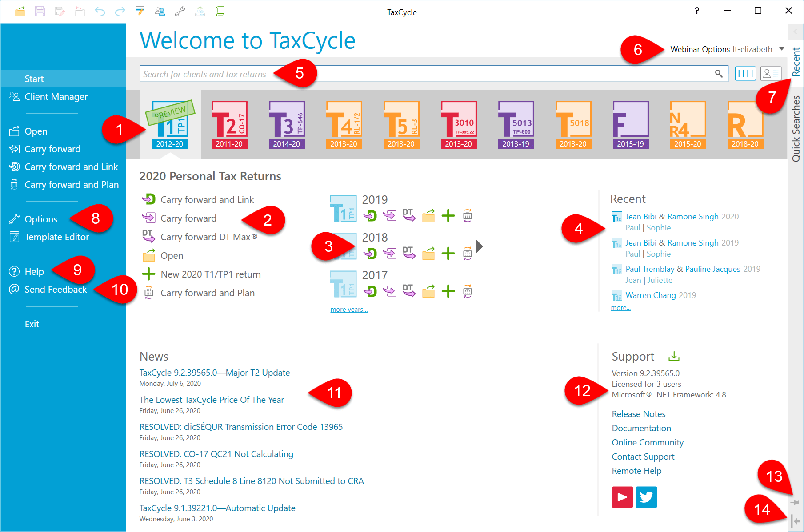Click the 2017 Carry forward and Plan icon
Viewport: 804px width, 532px height.
pyautogui.click(x=467, y=291)
